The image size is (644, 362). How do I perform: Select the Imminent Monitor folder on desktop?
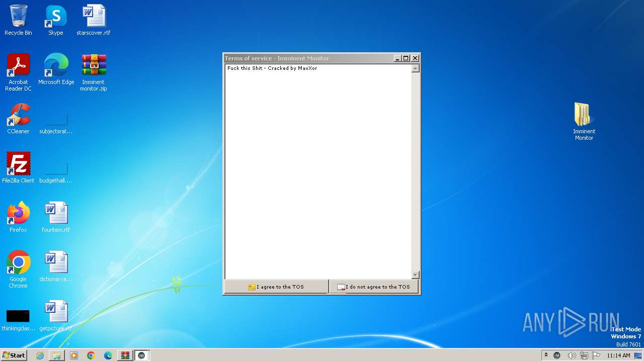(x=584, y=122)
